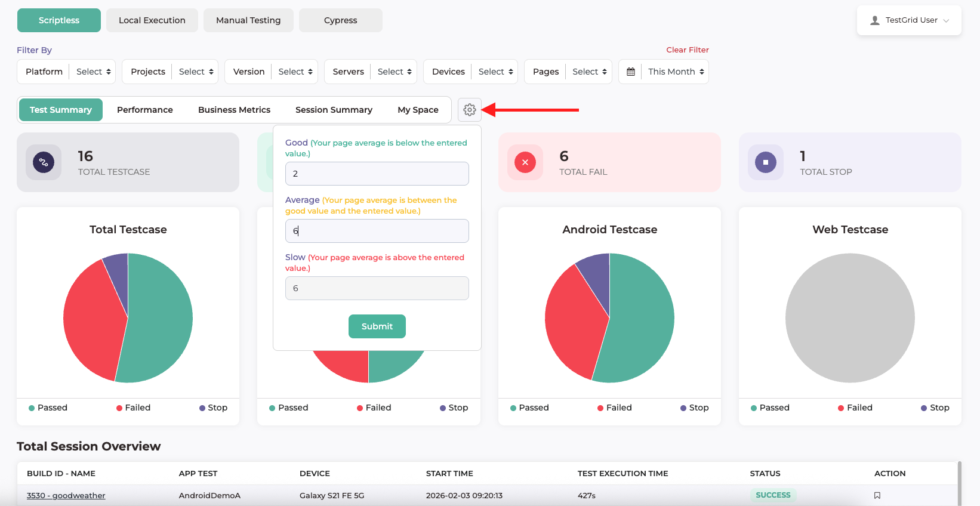980x506 pixels.
Task: Click the calendar icon in date filter
Action: click(x=631, y=72)
